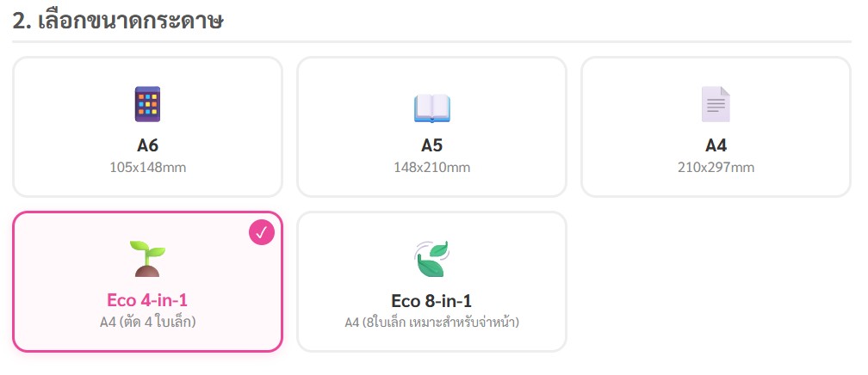Click the Eco 4-in-1 seedling icon
The image size is (868, 375).
pos(147,259)
